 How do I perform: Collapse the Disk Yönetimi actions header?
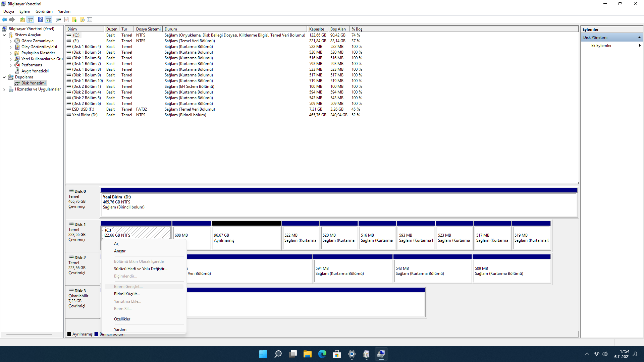[639, 38]
